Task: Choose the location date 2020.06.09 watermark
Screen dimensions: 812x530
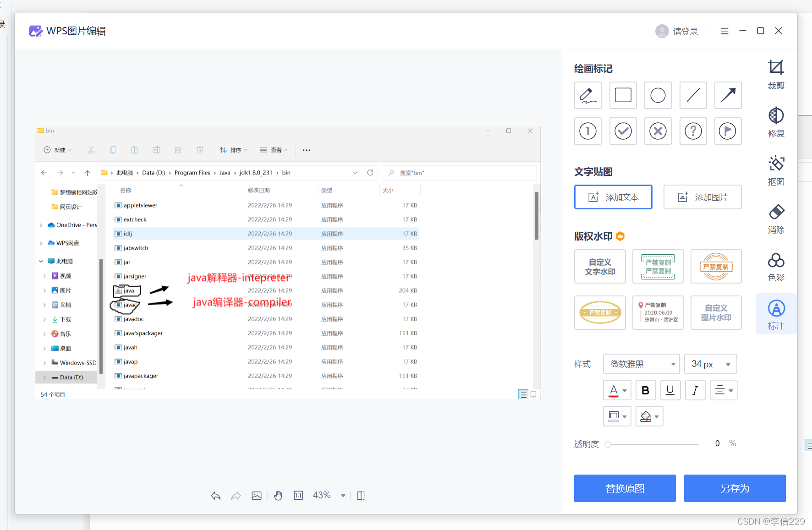Action: click(658, 312)
